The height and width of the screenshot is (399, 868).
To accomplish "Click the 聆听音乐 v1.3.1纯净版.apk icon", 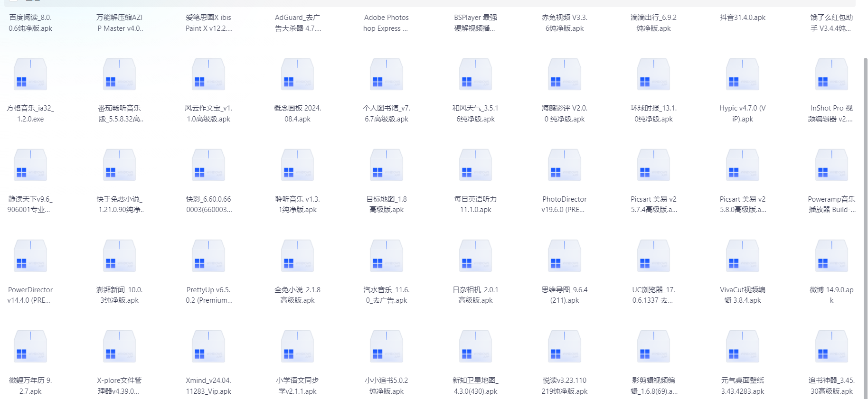I will [297, 165].
